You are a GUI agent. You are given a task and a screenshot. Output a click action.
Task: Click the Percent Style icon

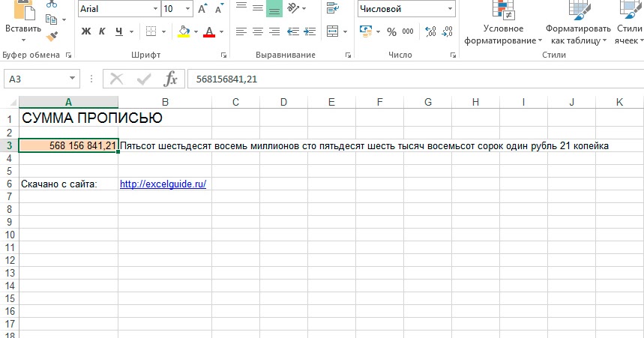click(x=391, y=31)
